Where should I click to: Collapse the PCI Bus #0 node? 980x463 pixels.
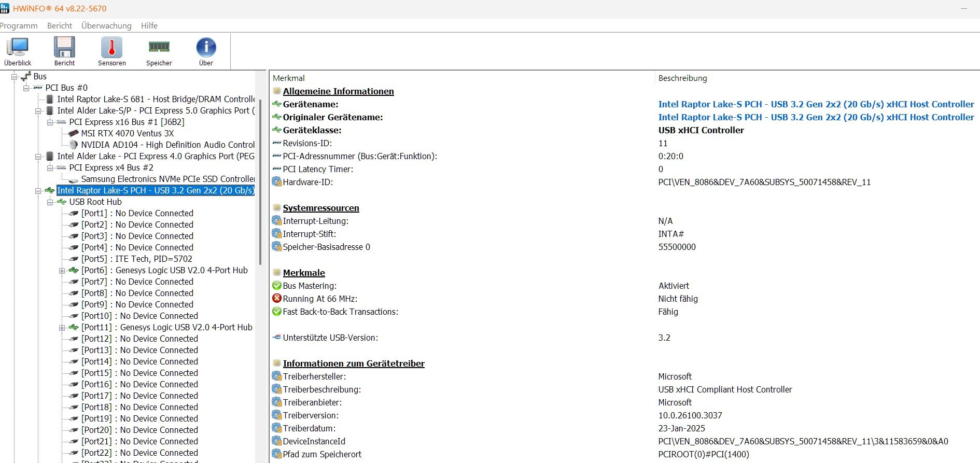click(x=26, y=88)
